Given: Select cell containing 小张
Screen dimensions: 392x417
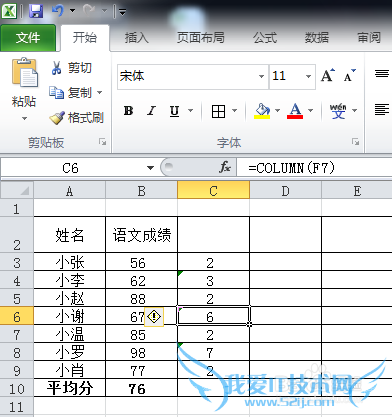Looking at the screenshot, I should point(70,262).
